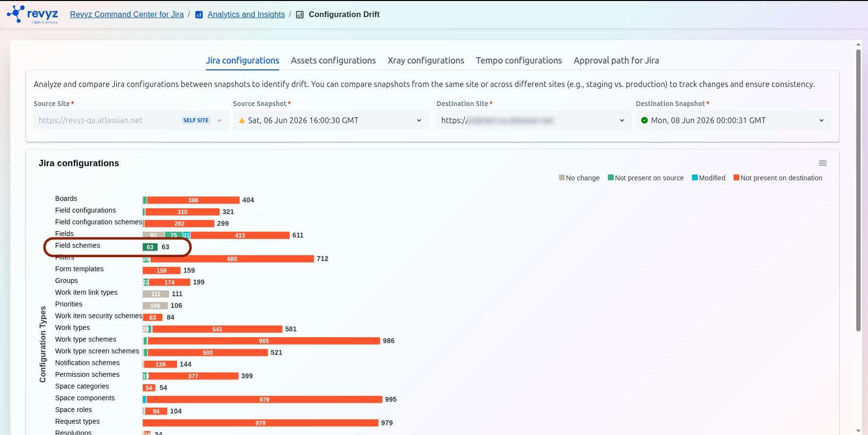The image size is (868, 435).
Task: Click the page vertical scrollbar
Action: pos(858,191)
